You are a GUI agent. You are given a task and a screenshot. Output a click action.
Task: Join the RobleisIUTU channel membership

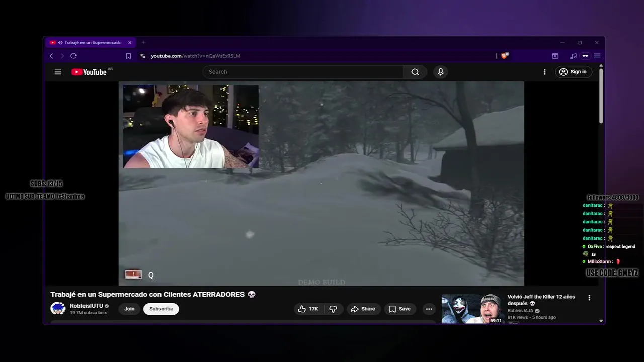click(x=129, y=309)
